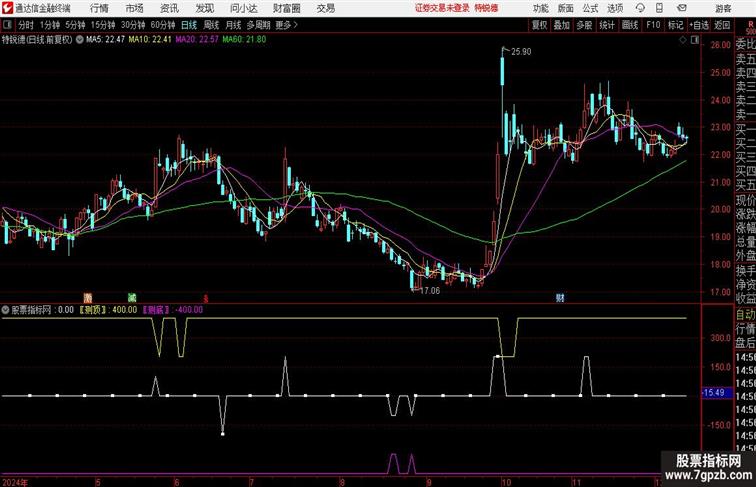Open the 发现 menu
This screenshot has width=756, height=487.
[x=205, y=8]
